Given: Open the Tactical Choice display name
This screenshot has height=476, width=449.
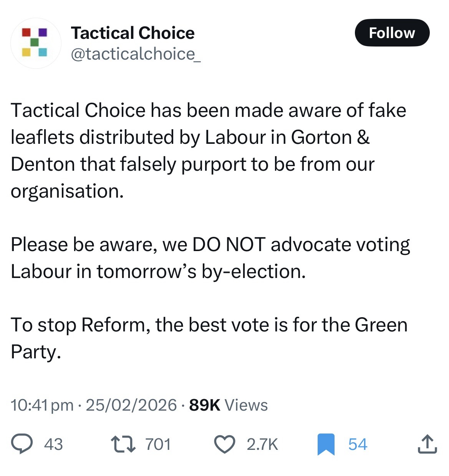Looking at the screenshot, I should pyautogui.click(x=133, y=33).
